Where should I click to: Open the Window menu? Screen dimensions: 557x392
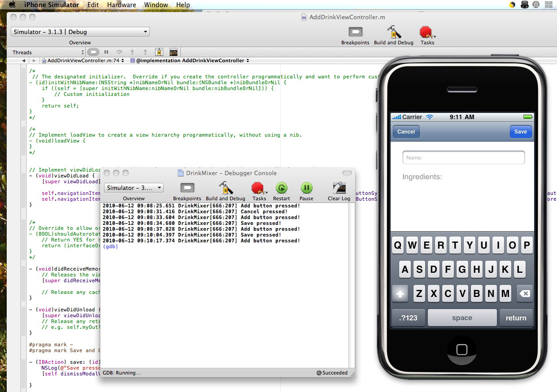(x=156, y=5)
